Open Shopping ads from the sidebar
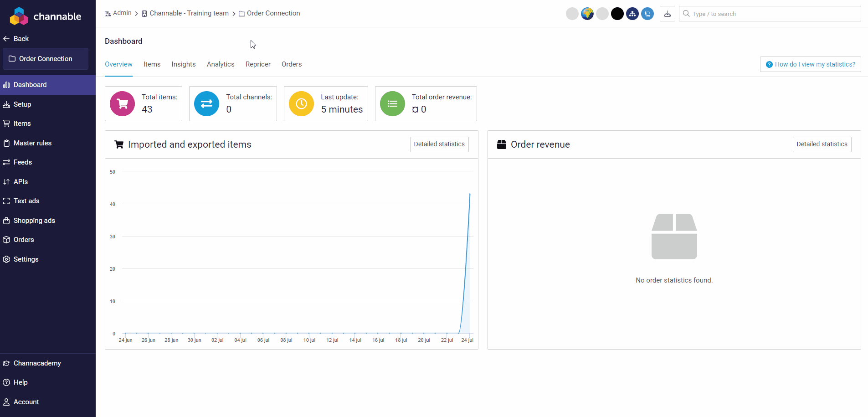This screenshot has width=868, height=417. [34, 221]
